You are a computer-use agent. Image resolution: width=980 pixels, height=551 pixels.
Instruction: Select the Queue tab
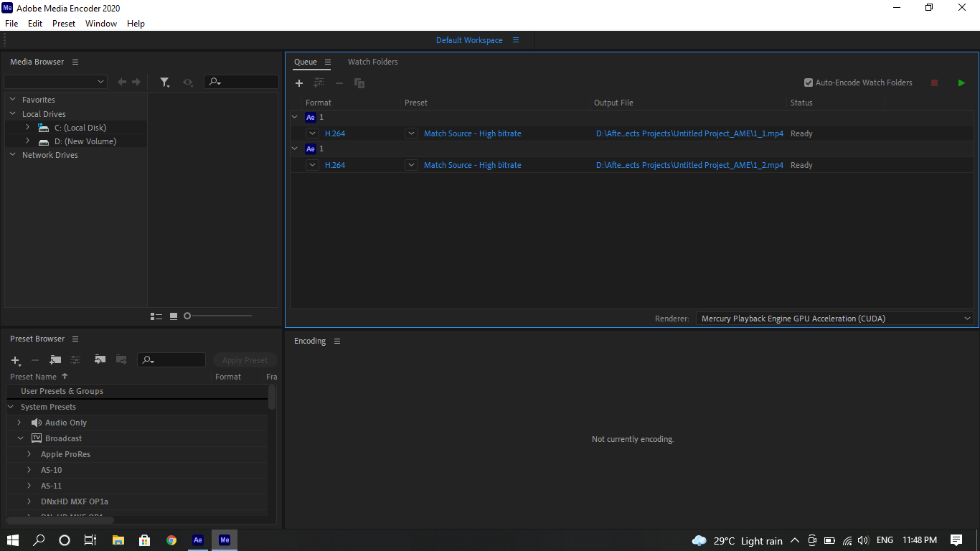[306, 62]
